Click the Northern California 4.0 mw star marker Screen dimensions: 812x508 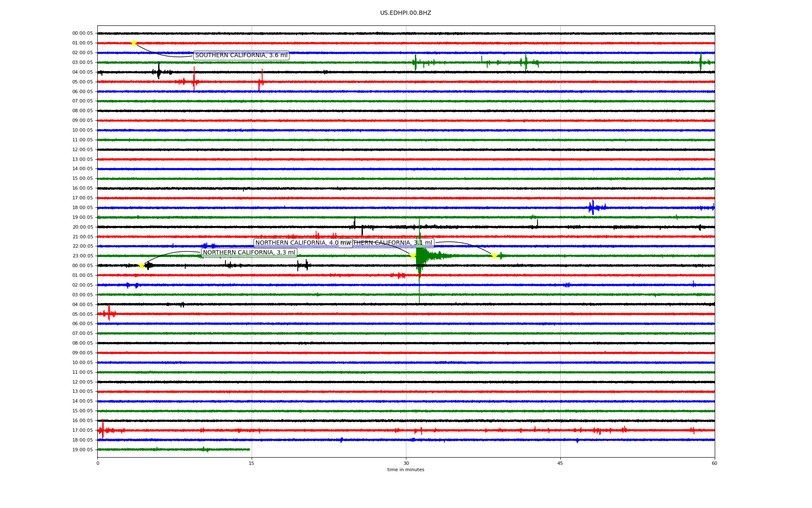click(413, 255)
